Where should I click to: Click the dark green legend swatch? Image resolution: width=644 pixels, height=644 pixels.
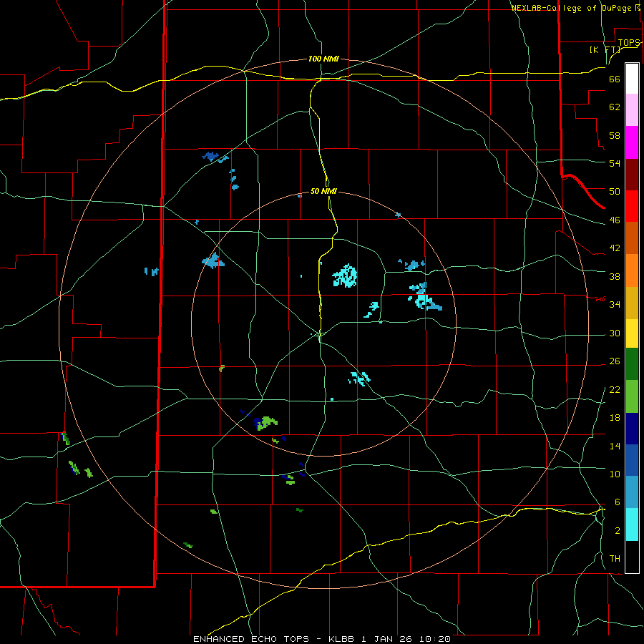pos(632,364)
